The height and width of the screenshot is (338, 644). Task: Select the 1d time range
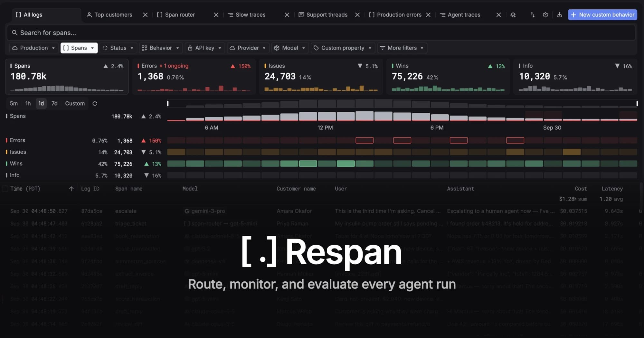[41, 103]
